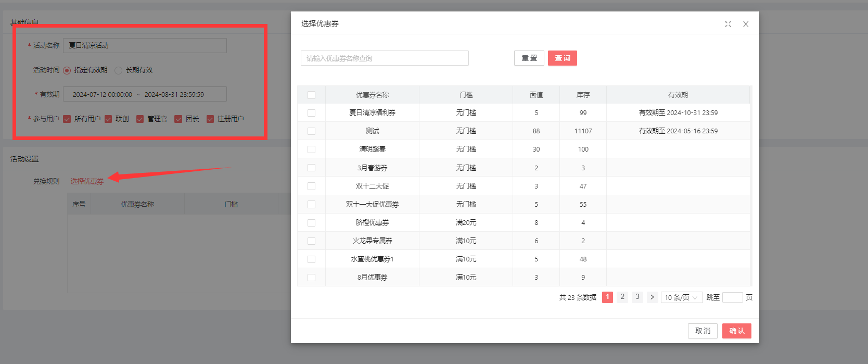Viewport: 868px width, 364px height.
Task: Click the fullscreen expand icon in dialog
Action: pyautogui.click(x=727, y=24)
